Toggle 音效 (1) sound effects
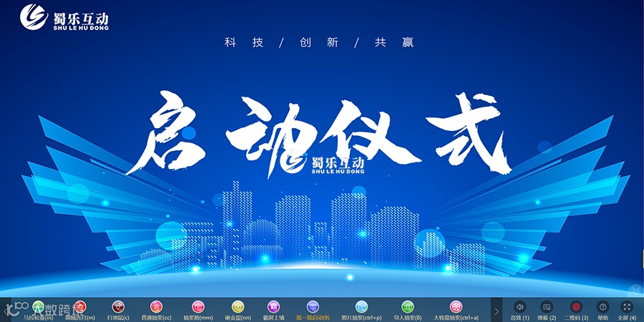644x322 pixels. (520, 307)
